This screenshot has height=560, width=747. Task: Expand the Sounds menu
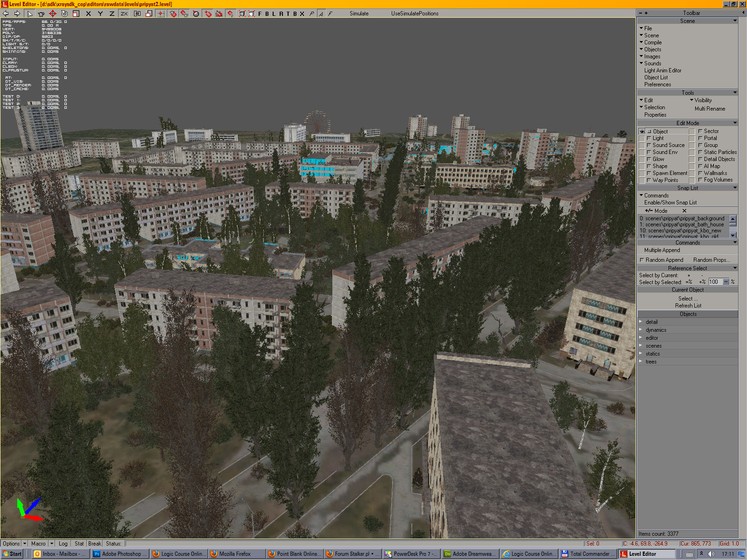(650, 63)
